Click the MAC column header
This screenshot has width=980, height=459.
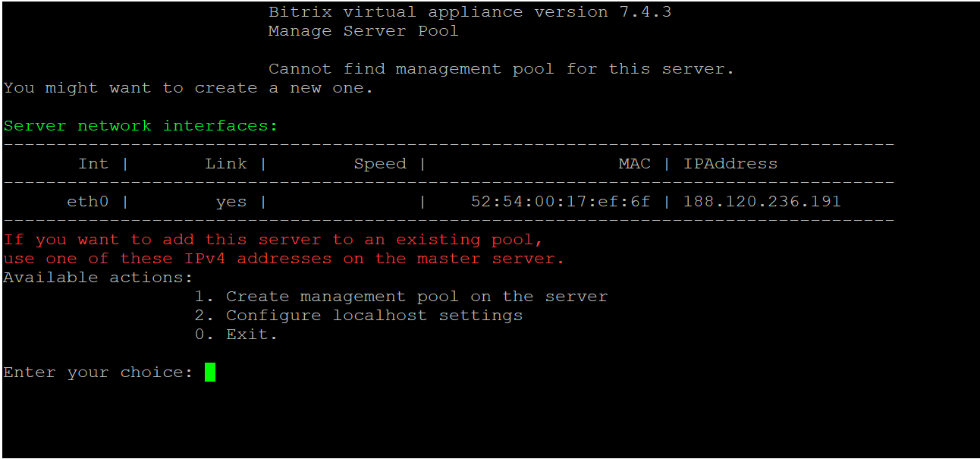[x=635, y=164]
